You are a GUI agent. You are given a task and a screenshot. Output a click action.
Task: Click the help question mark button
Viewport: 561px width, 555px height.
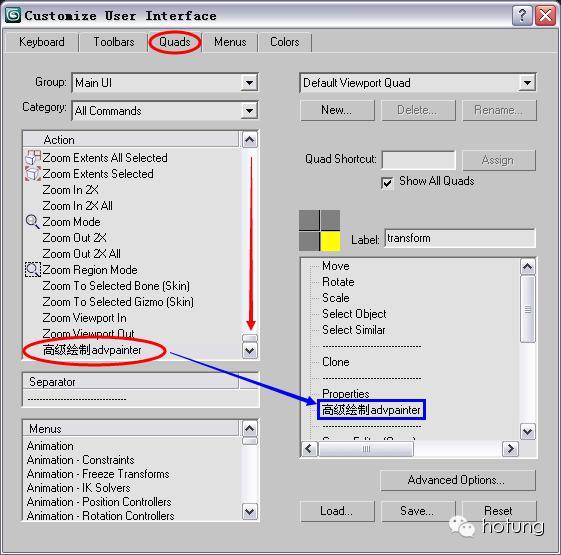pyautogui.click(x=522, y=15)
